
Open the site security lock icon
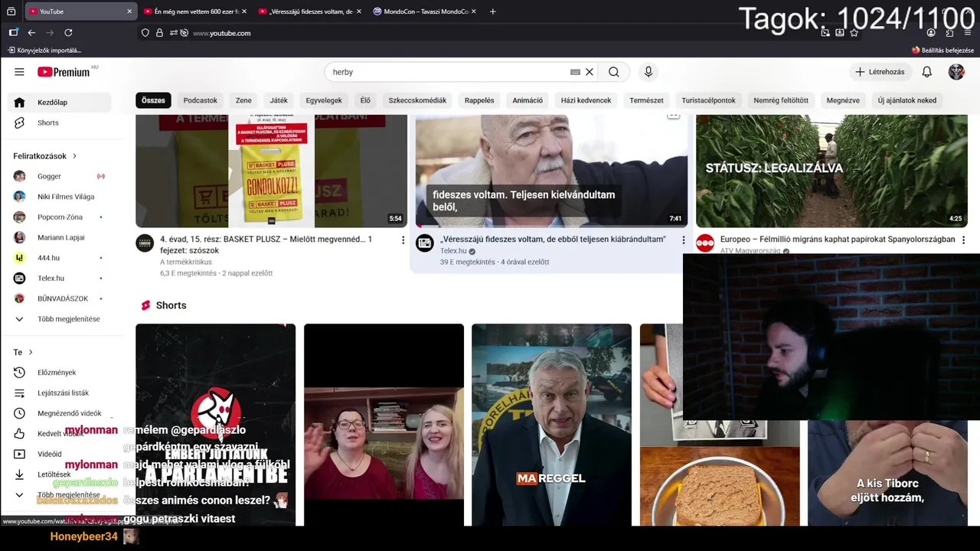point(159,33)
